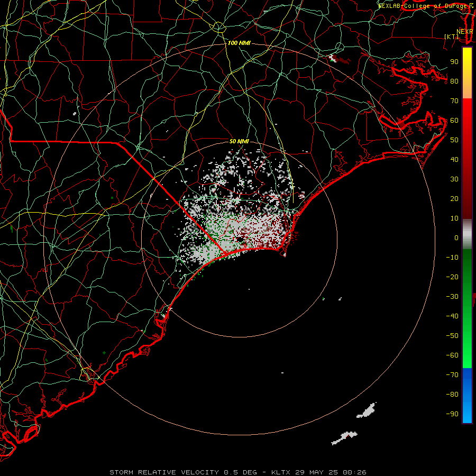Click the NEXLAB-College of DuPage credit text
The image size is (476, 476).
(426, 6)
